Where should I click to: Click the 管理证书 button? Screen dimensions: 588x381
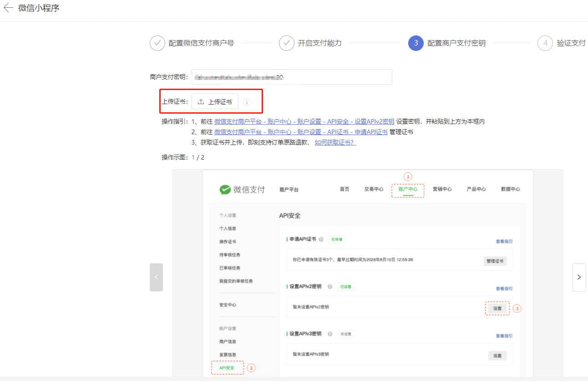(495, 261)
